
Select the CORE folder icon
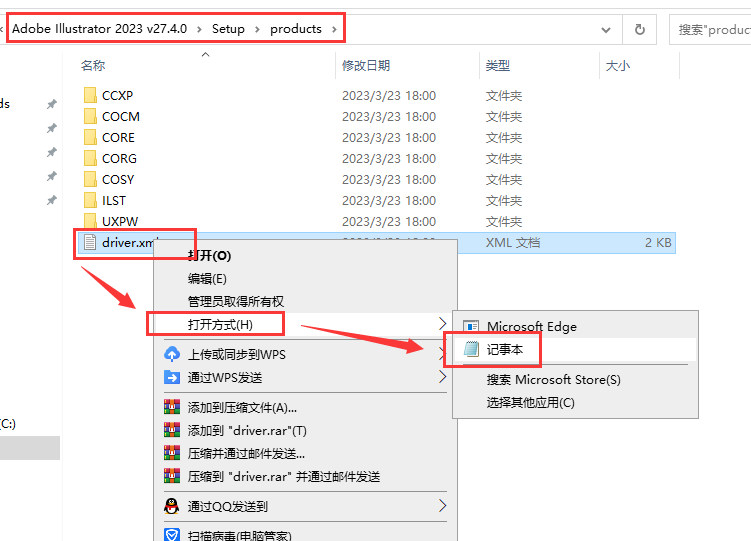tap(90, 137)
